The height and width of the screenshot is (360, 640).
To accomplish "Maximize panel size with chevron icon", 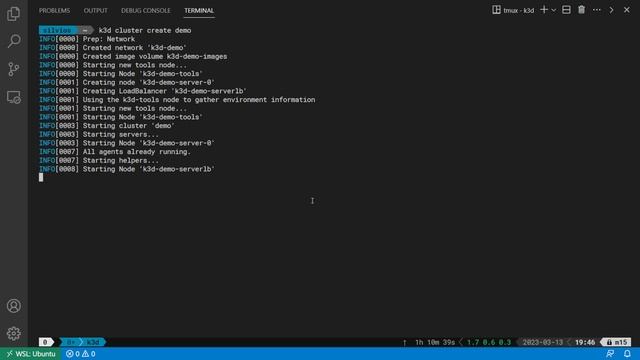I will tap(611, 10).
